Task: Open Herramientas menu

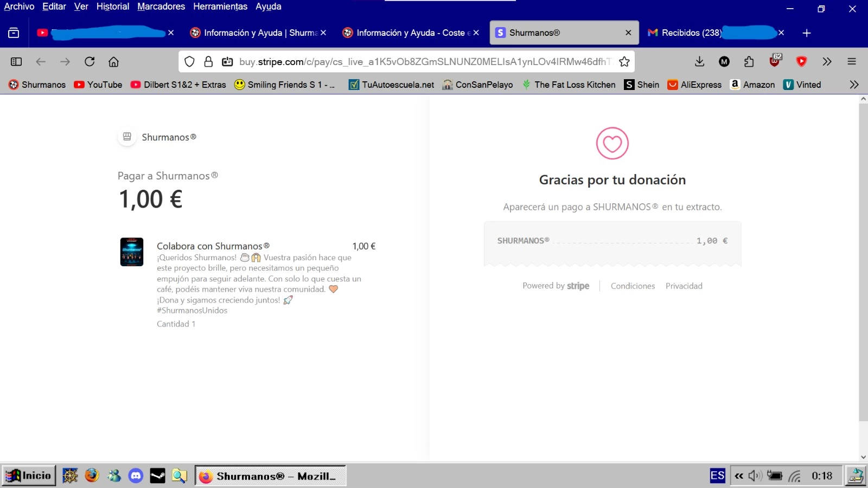Action: [x=220, y=7]
